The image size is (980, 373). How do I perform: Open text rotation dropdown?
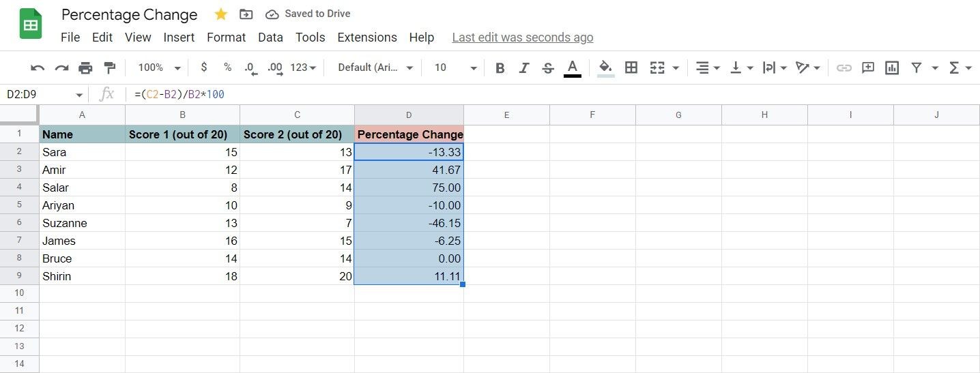tap(808, 68)
